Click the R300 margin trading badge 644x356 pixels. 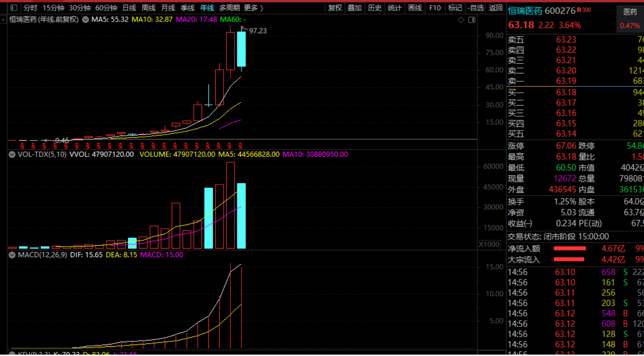584,10
